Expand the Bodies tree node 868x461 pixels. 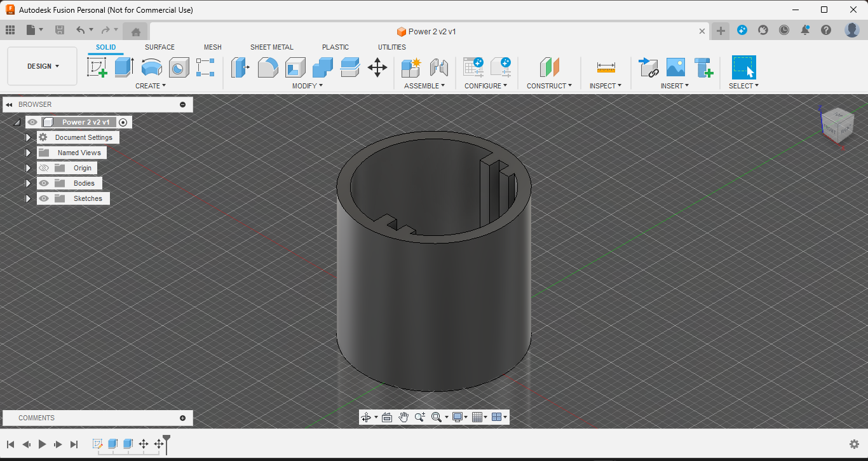point(28,183)
